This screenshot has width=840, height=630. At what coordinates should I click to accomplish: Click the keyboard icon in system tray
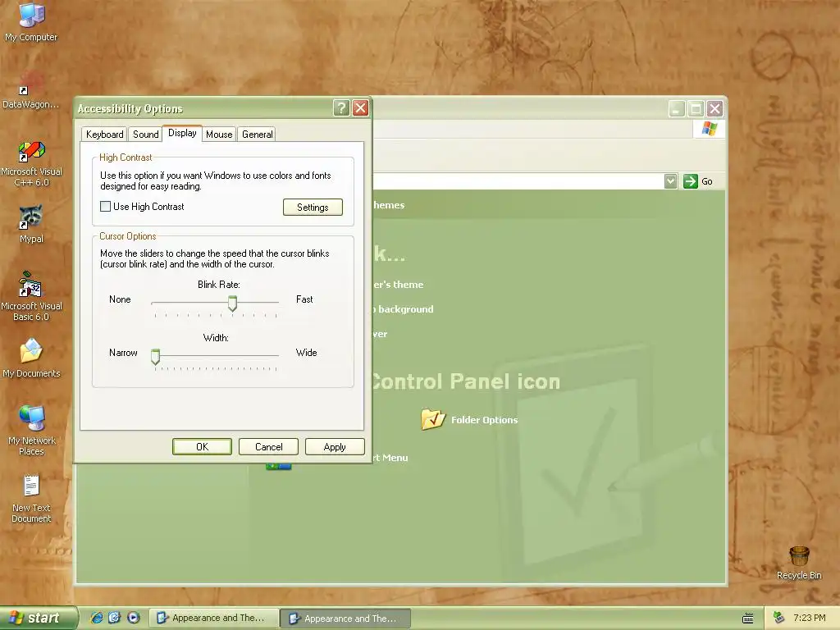(x=748, y=619)
